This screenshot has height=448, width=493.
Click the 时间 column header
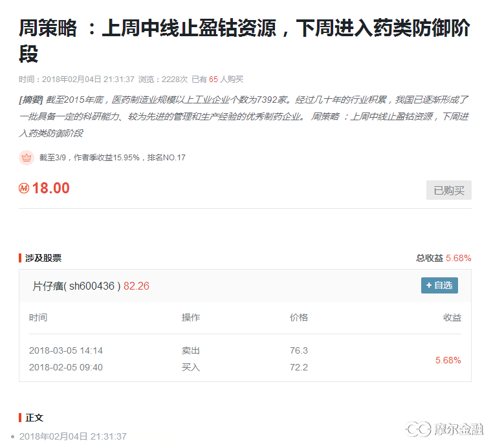[38, 317]
